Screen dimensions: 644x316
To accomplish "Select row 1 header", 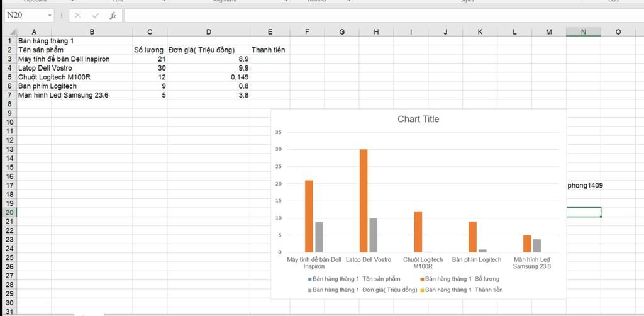I will click(9, 41).
